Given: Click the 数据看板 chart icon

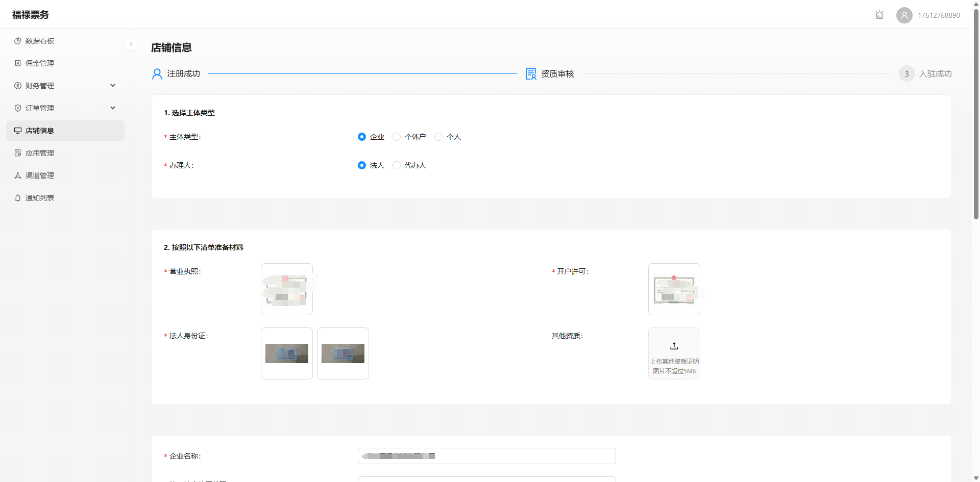Looking at the screenshot, I should click(18, 41).
